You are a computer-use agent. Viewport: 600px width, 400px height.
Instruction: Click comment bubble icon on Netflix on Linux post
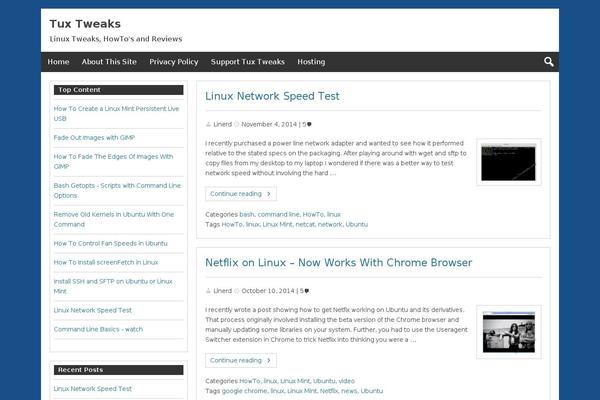coord(307,291)
